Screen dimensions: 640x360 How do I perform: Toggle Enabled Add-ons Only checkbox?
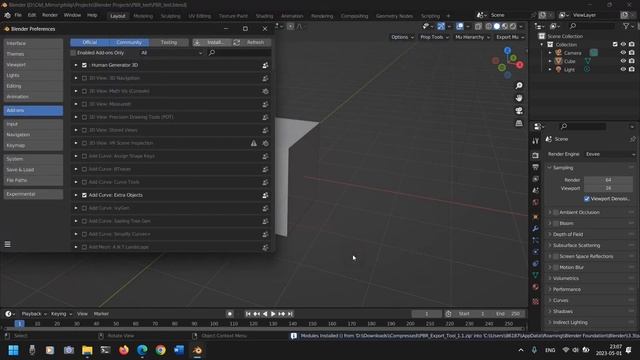pyautogui.click(x=73, y=53)
